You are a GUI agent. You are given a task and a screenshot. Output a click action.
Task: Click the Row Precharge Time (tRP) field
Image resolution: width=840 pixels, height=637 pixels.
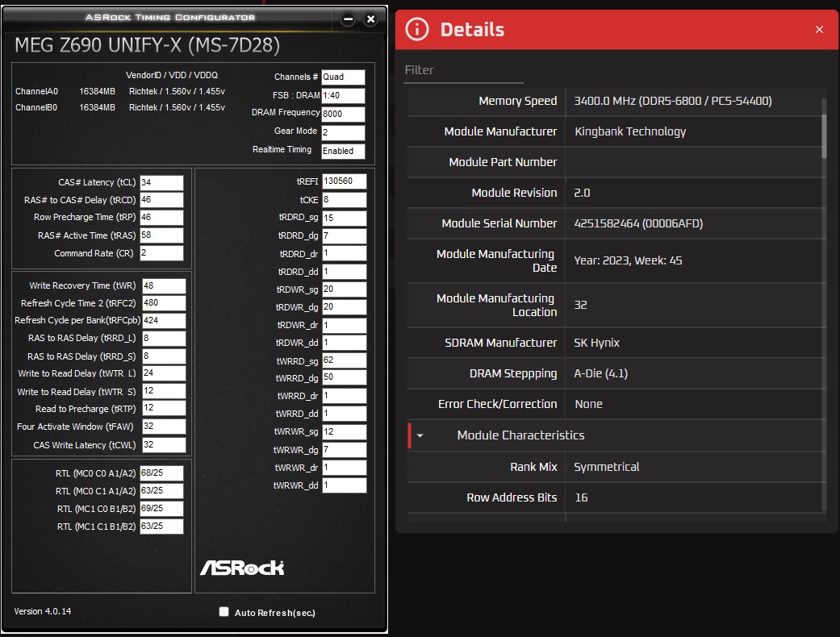click(161, 218)
